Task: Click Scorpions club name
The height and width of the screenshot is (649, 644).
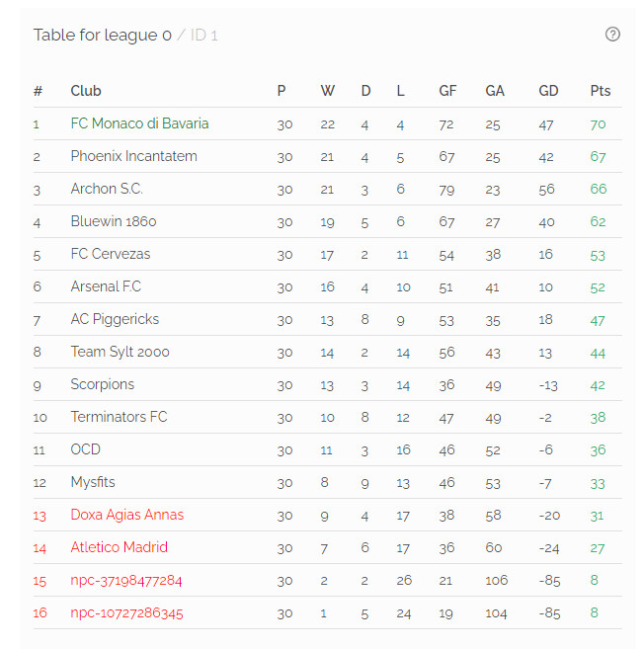Action: [x=103, y=384]
